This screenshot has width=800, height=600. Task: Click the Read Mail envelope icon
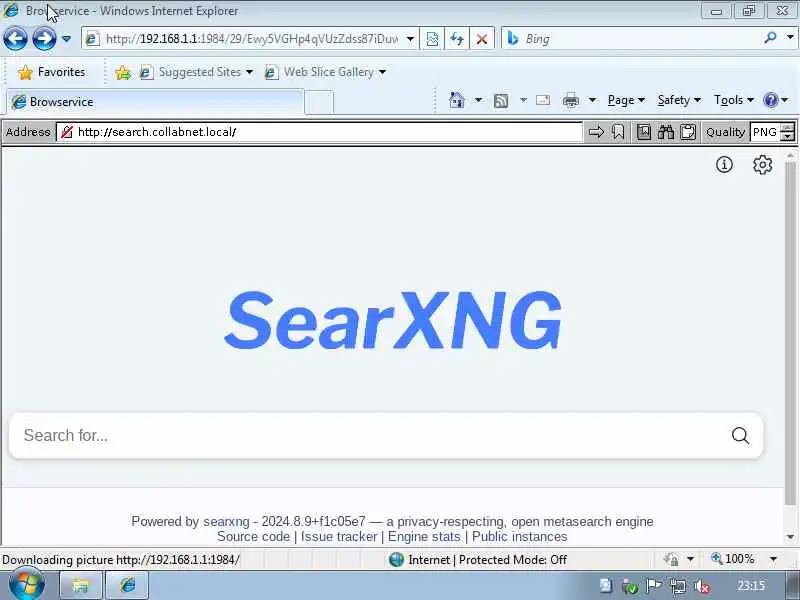(x=543, y=100)
